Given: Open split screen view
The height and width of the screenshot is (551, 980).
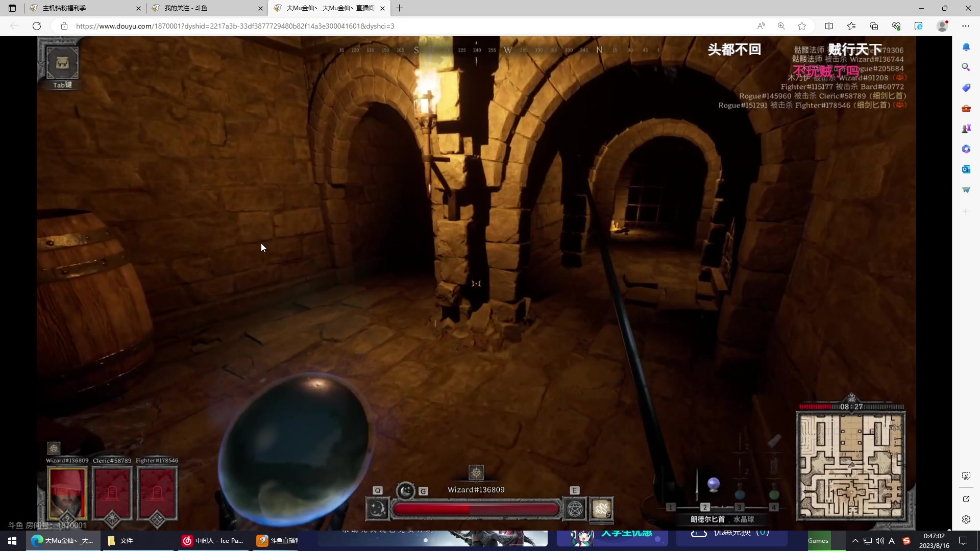Looking at the screenshot, I should tap(829, 26).
